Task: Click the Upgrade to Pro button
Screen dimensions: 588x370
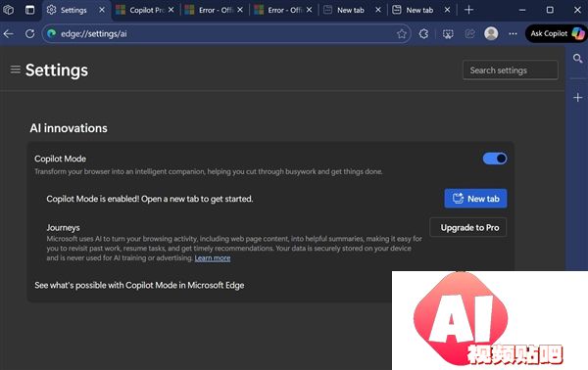Action: 468,227
